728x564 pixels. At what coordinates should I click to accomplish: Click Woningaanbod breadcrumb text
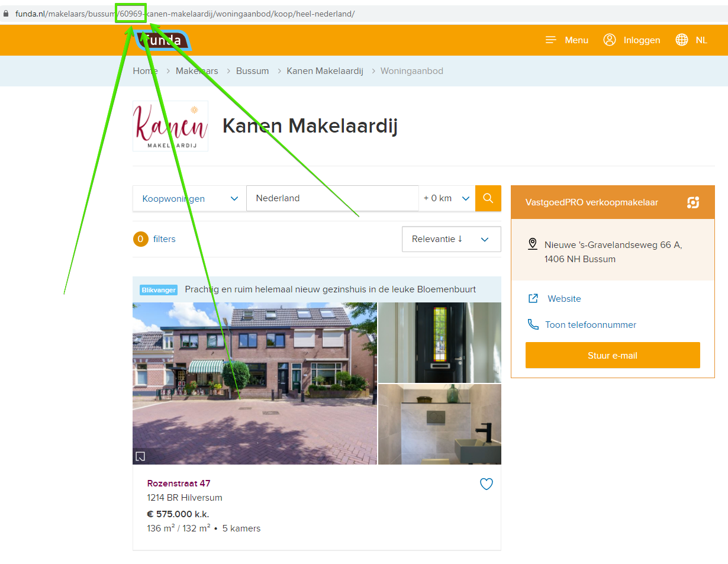[412, 71]
